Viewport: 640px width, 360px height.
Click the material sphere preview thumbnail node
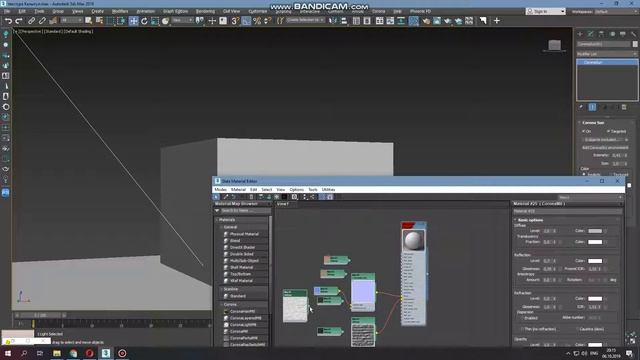[413, 240]
